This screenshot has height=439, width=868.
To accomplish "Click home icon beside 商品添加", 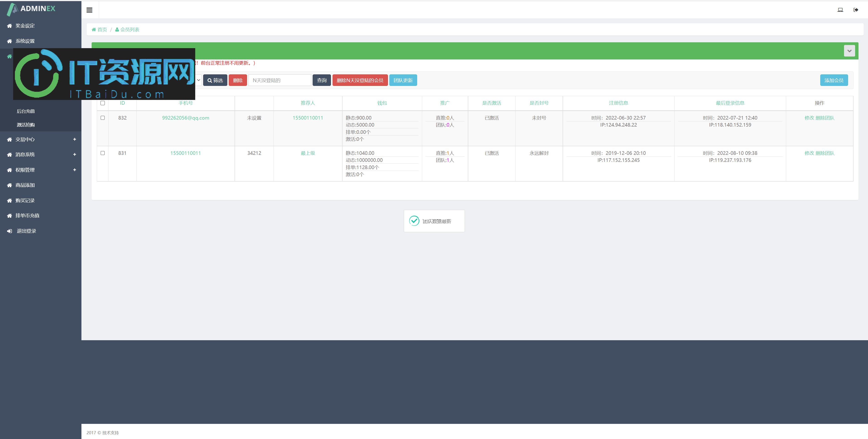I will (x=10, y=185).
